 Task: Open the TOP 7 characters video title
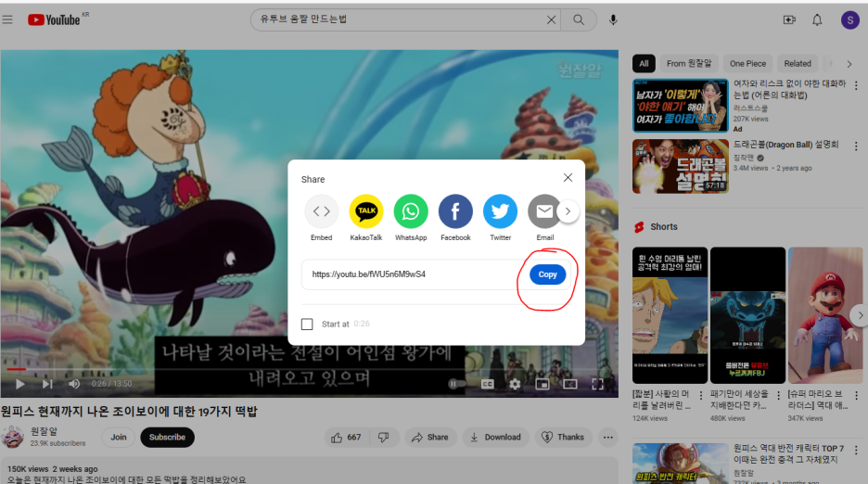coord(788,454)
